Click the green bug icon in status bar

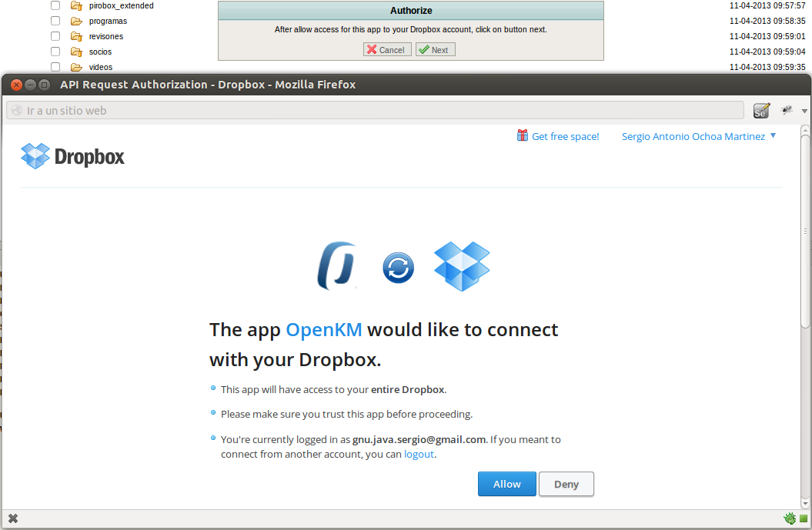click(x=790, y=518)
